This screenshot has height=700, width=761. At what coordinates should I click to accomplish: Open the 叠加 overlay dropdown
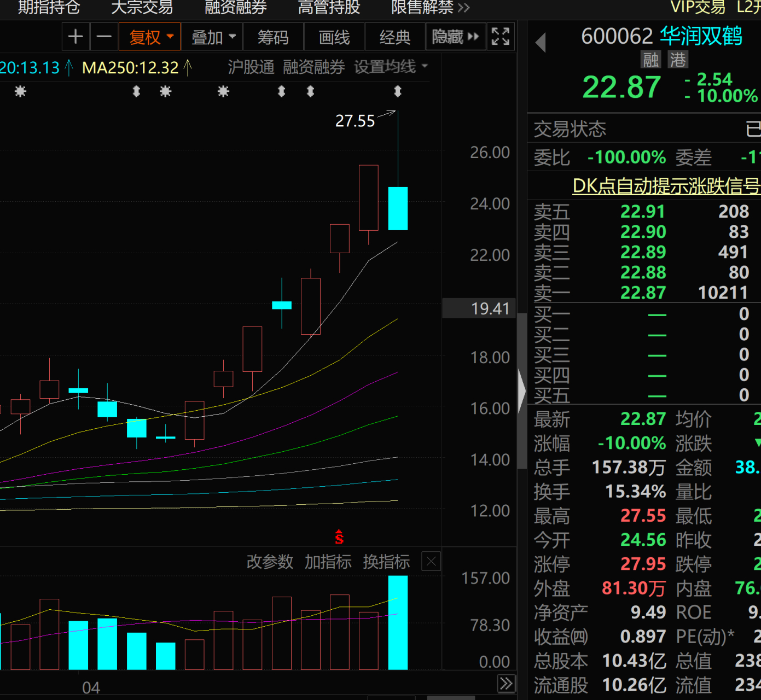(212, 37)
